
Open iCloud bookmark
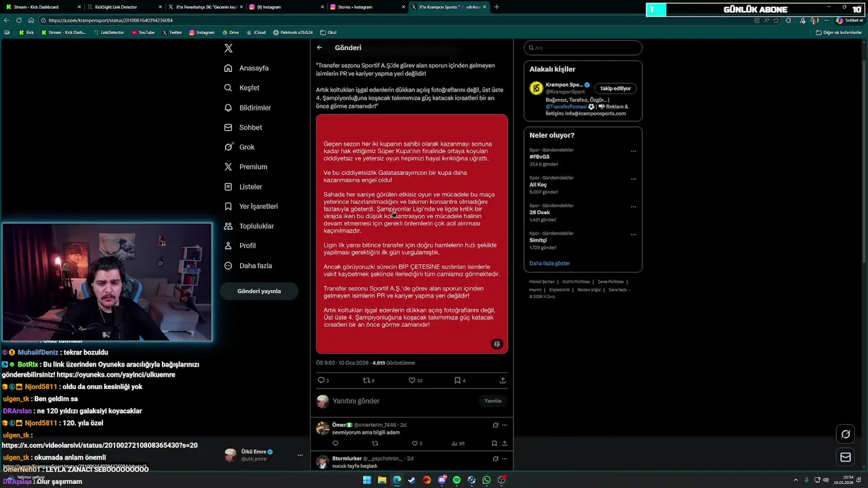(256, 33)
